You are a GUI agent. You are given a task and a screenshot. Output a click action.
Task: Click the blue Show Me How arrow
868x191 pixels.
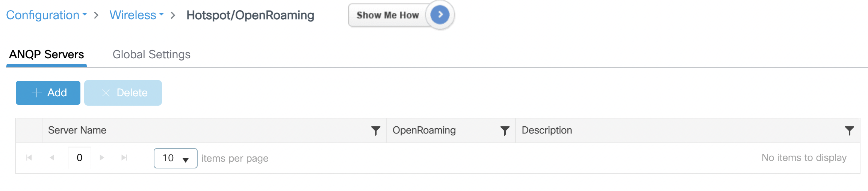pos(440,15)
